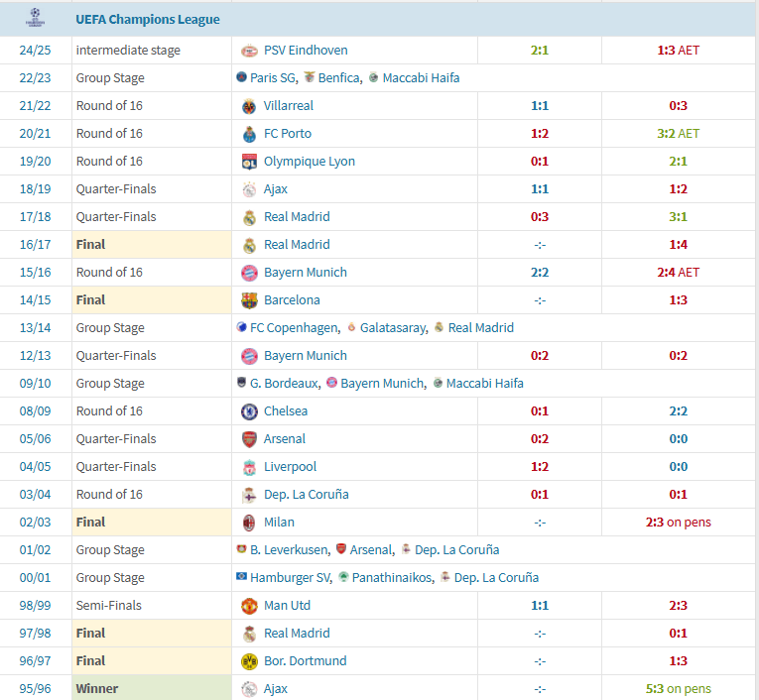Screen dimensions: 759x700
Task: Open the 24/25 season link
Action: [x=35, y=51]
